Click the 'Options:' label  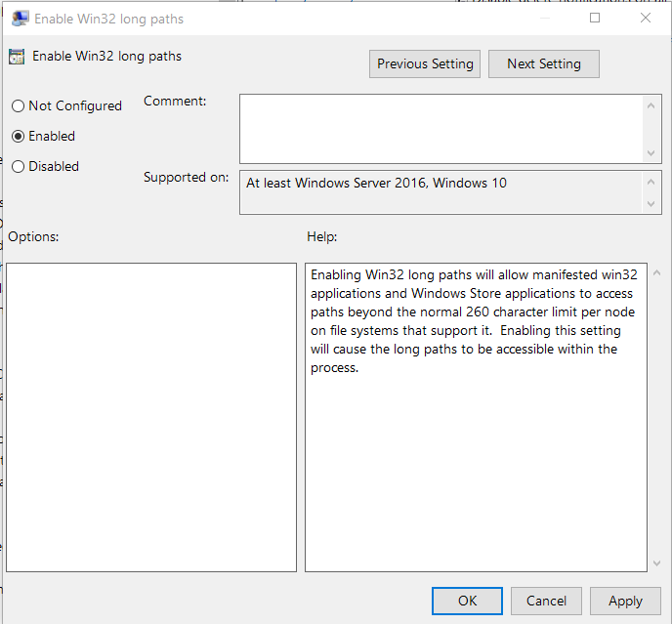(x=33, y=236)
